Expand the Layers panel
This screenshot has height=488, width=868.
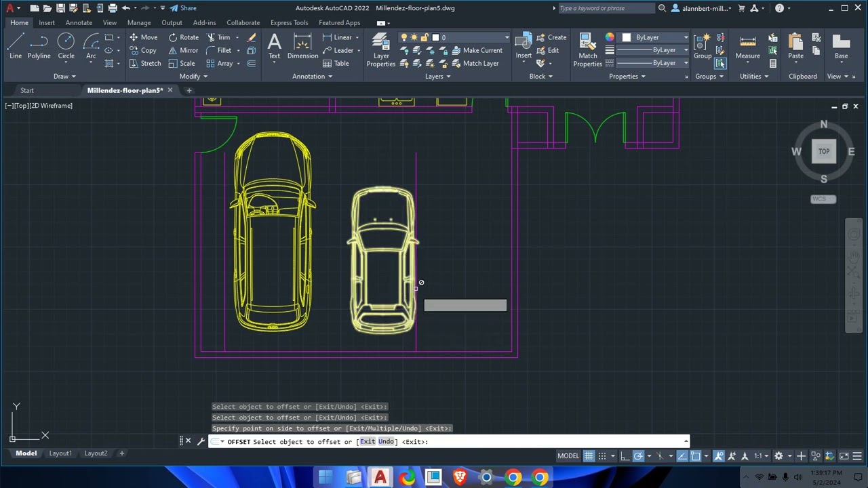pyautogui.click(x=438, y=76)
